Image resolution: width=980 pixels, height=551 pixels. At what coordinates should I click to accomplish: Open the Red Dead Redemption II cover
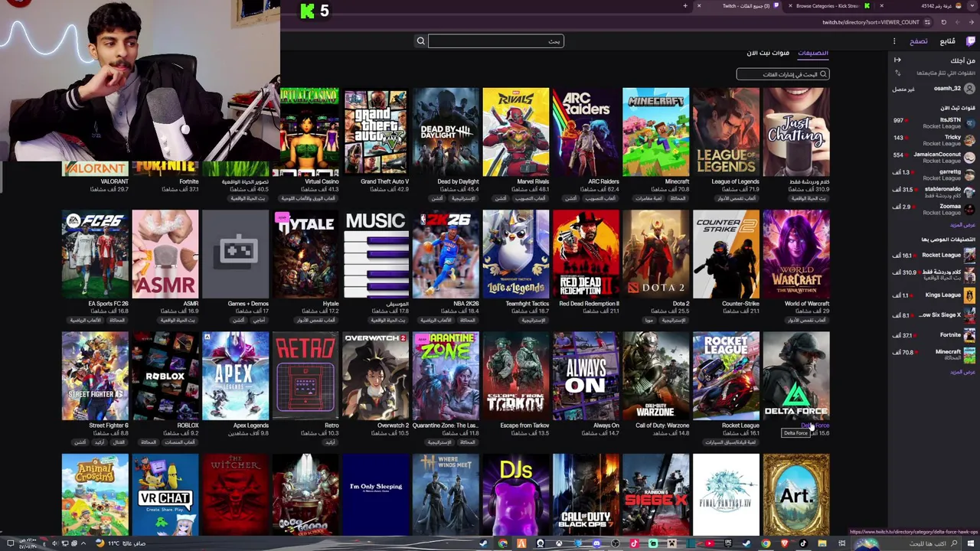[586, 254]
